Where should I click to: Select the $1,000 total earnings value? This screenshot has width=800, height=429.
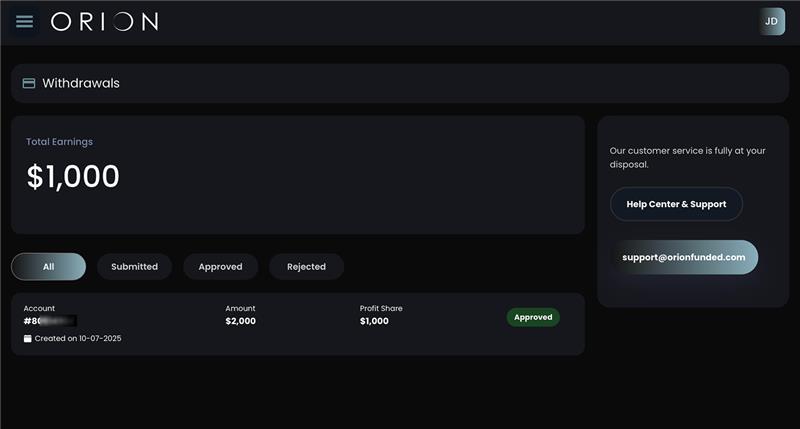click(x=73, y=176)
